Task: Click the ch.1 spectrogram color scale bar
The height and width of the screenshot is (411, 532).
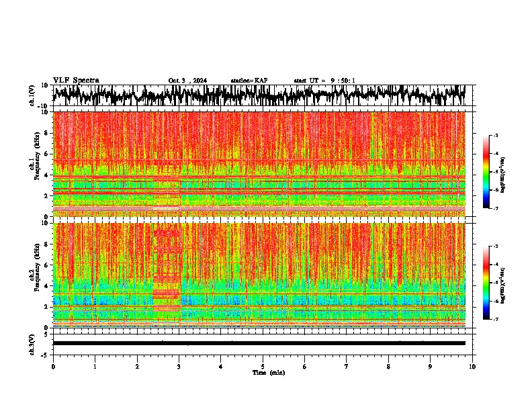Action: coord(486,172)
